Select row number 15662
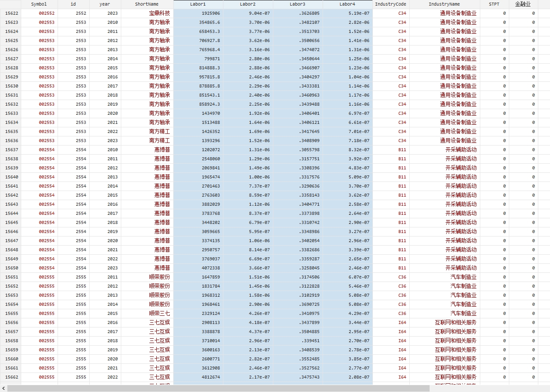This screenshot has height=392, width=550. point(12,377)
